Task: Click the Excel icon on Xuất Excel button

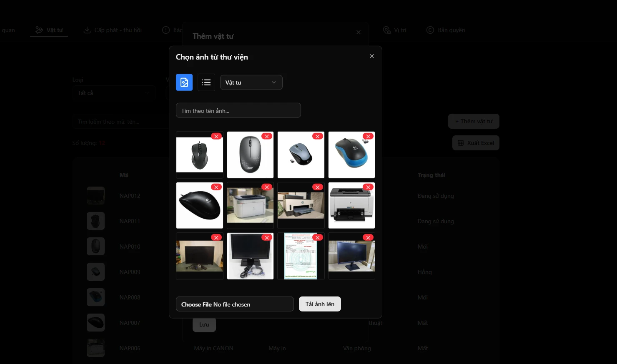Action: point(460,142)
